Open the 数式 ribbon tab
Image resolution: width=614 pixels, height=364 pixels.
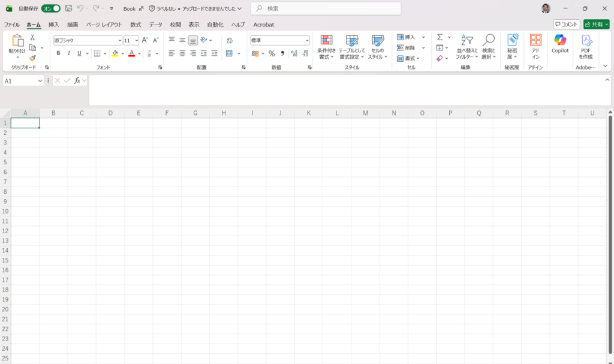(136, 25)
